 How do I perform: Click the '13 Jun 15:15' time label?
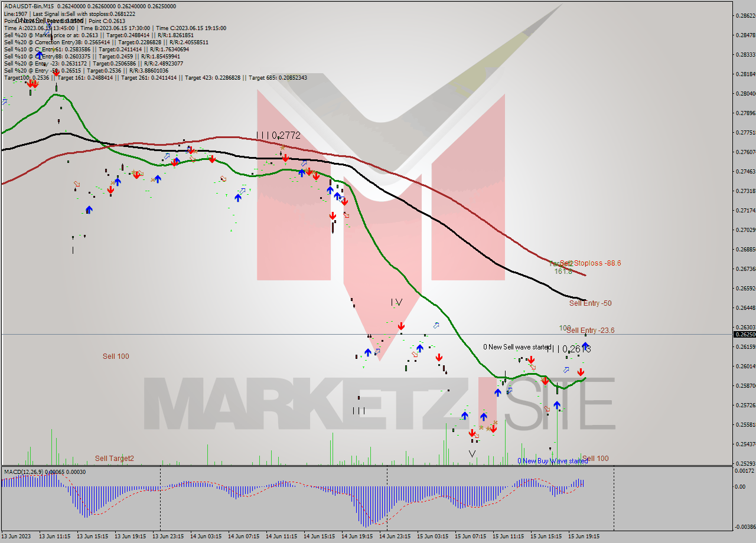93,537
